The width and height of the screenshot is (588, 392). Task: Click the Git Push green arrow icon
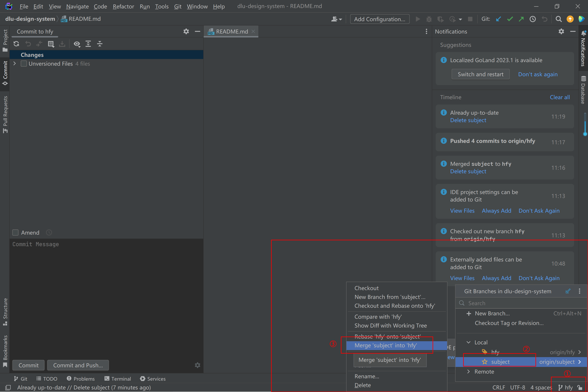click(521, 19)
